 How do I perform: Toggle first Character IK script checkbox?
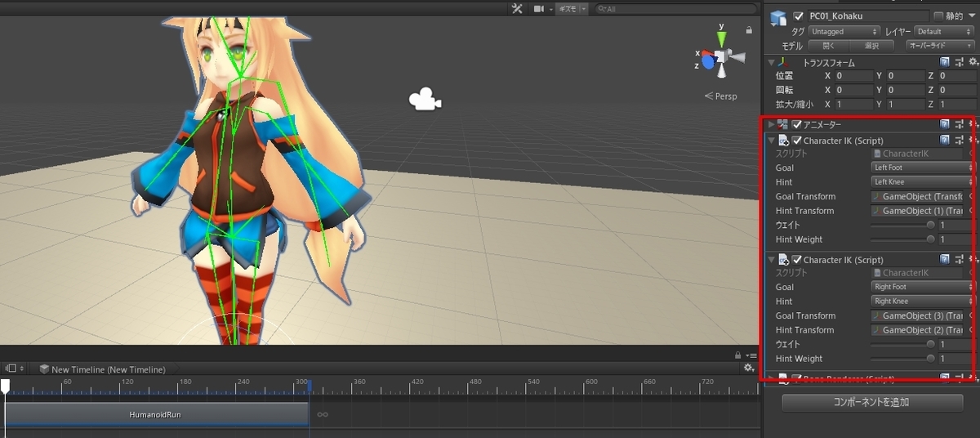[x=797, y=141]
